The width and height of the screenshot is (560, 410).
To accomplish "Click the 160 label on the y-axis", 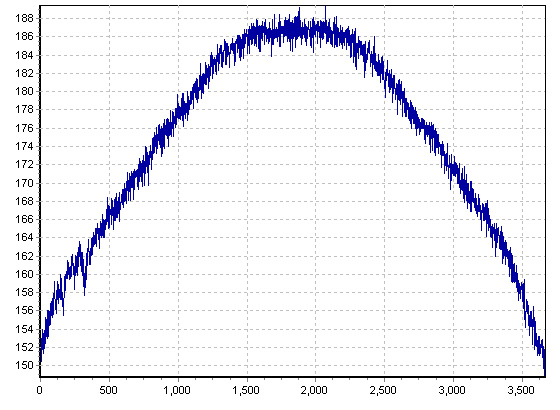I will coord(24,274).
